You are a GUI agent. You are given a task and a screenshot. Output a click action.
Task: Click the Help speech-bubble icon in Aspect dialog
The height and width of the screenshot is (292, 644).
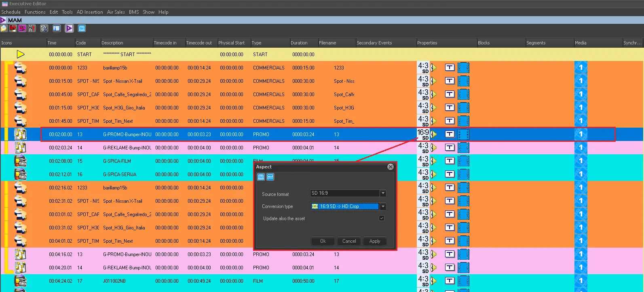(270, 177)
